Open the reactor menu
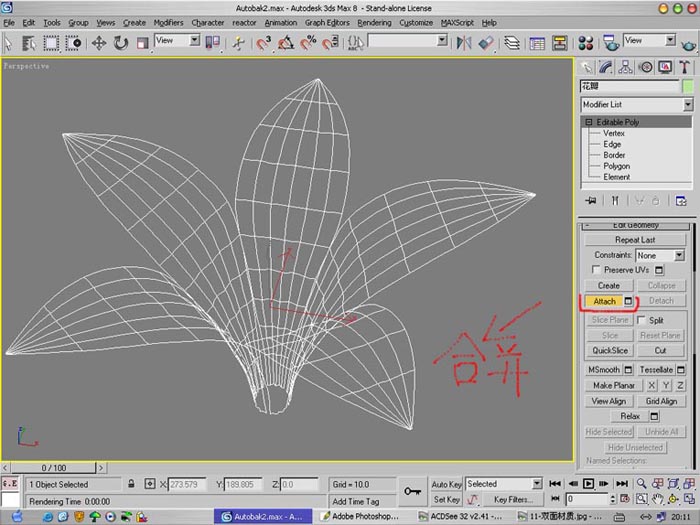 244,22
